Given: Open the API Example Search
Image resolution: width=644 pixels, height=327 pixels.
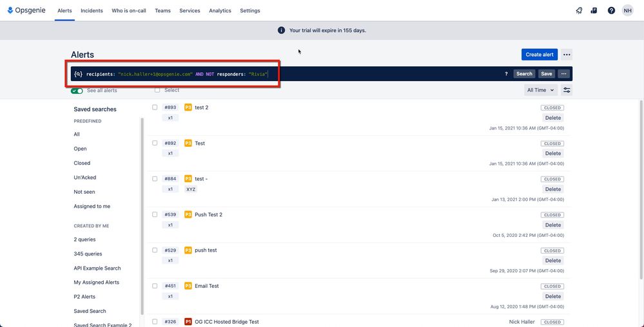Looking at the screenshot, I should [x=97, y=268].
